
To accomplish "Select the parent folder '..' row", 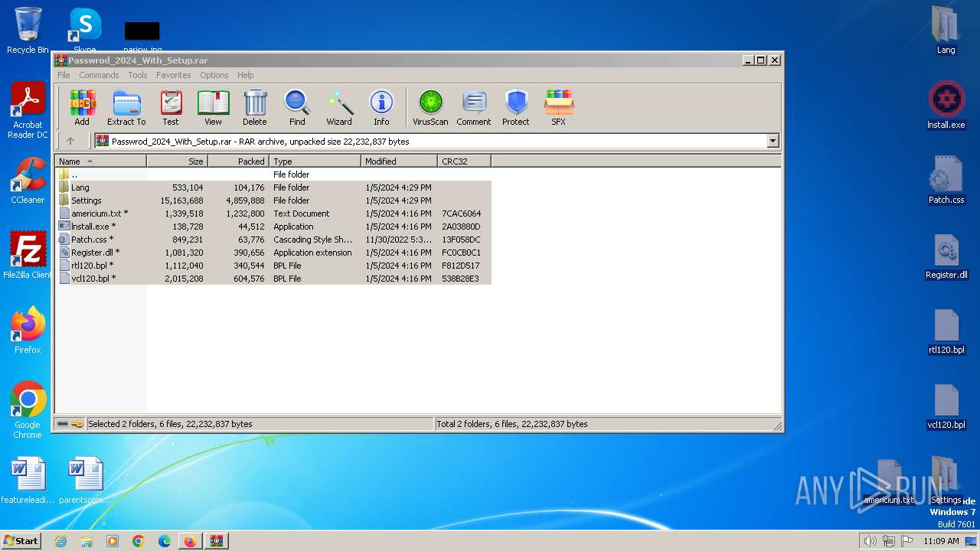I will (274, 174).
